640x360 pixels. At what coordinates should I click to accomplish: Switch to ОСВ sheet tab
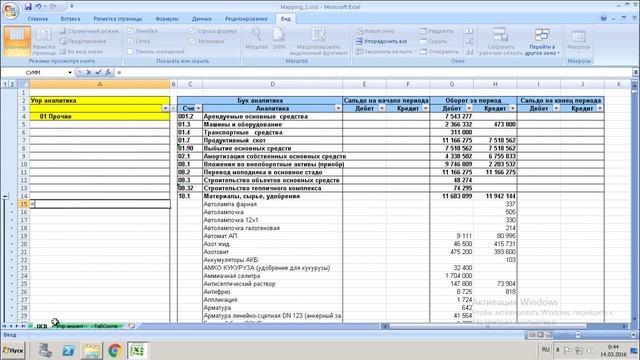coord(42,326)
